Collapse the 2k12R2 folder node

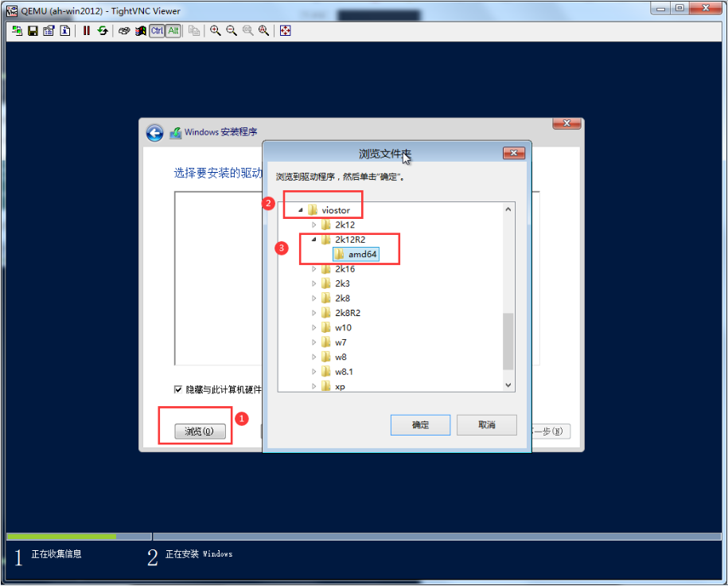tap(314, 240)
